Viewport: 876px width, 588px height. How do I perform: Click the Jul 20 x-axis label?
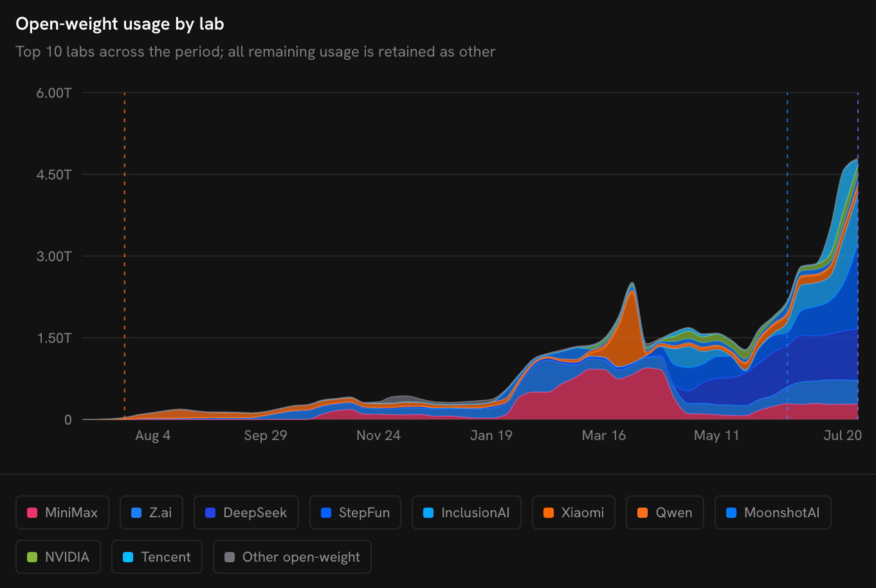843,436
